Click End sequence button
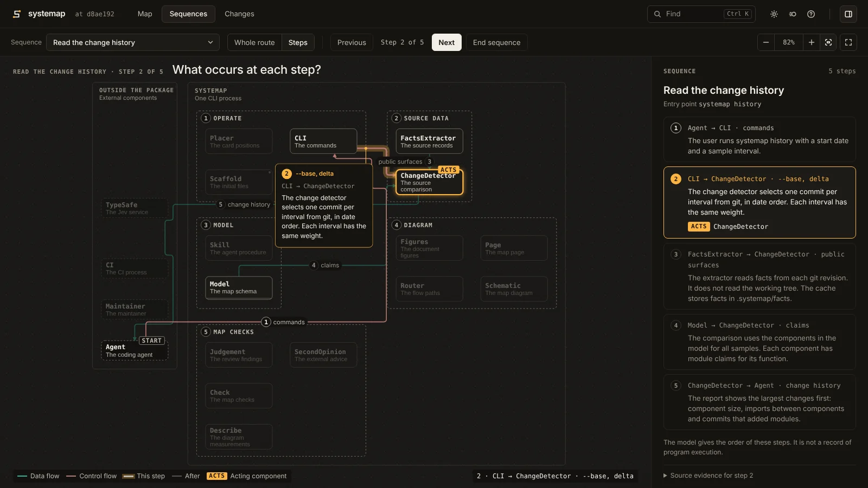The height and width of the screenshot is (488, 868). [x=496, y=42]
